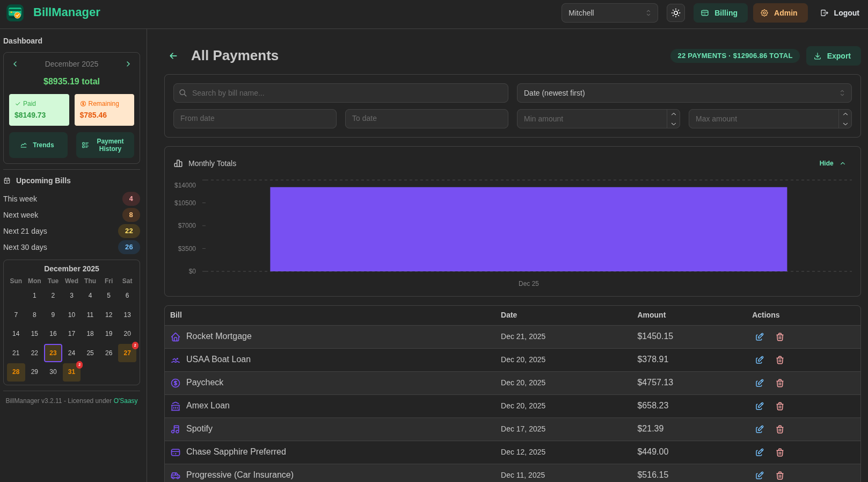Increase Max amount with up stepper

pos(845,114)
